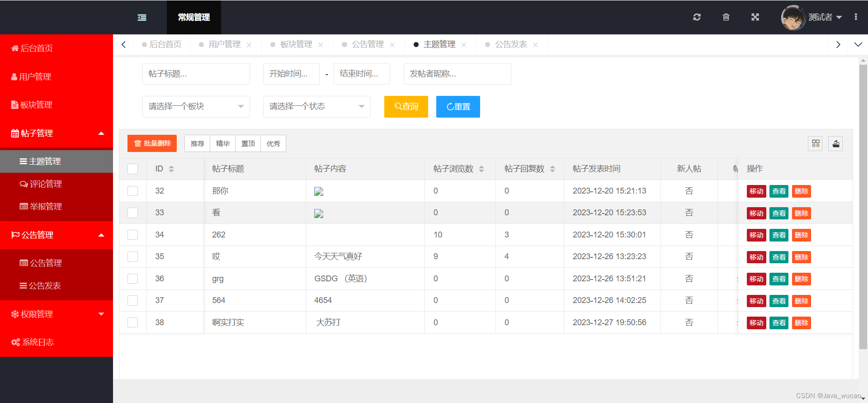Close the 板块管理 tab
868x403 pixels.
tap(321, 45)
